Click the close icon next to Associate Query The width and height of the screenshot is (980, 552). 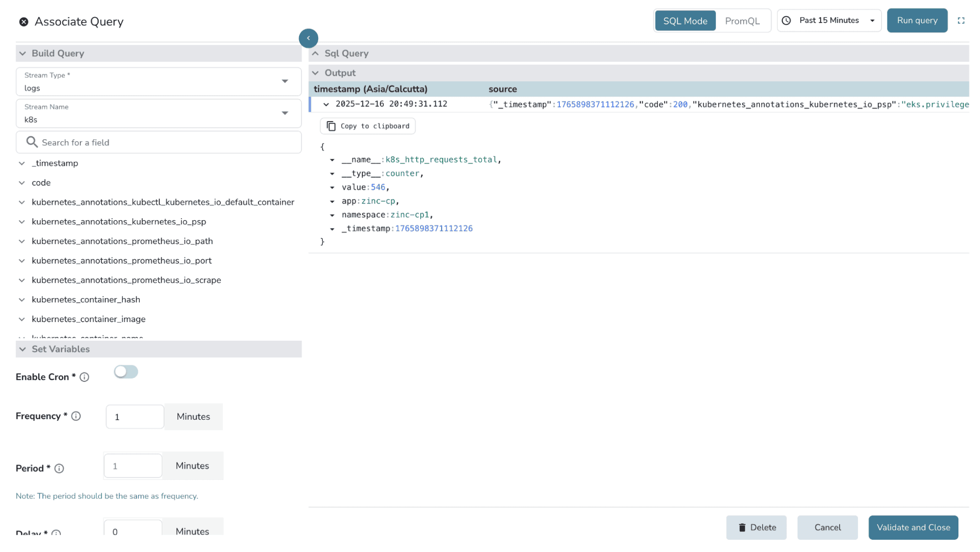pyautogui.click(x=24, y=21)
